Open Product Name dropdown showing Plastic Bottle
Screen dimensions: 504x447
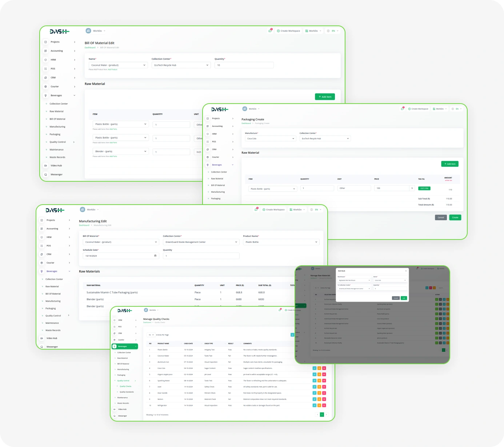point(281,242)
